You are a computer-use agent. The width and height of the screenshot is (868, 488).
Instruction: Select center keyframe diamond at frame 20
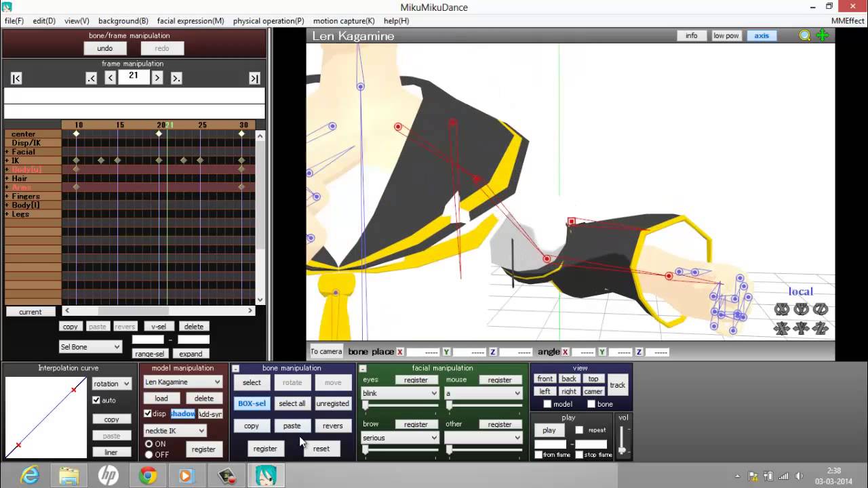159,134
